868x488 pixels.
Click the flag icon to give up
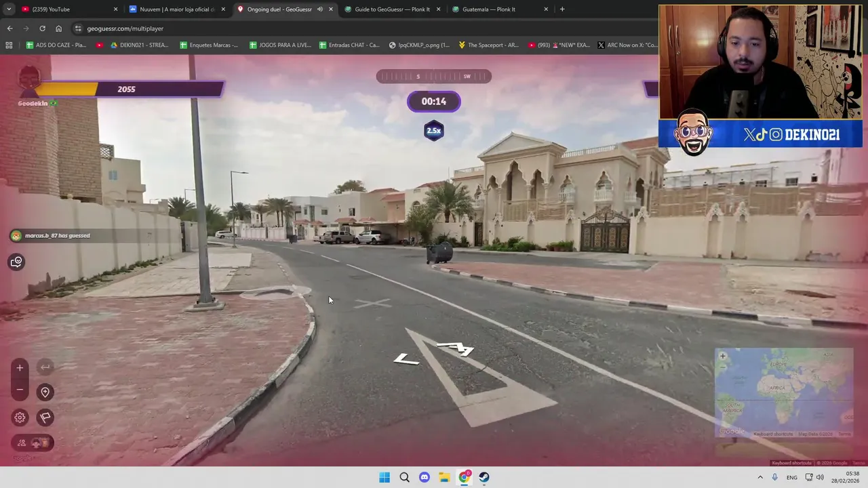45,418
